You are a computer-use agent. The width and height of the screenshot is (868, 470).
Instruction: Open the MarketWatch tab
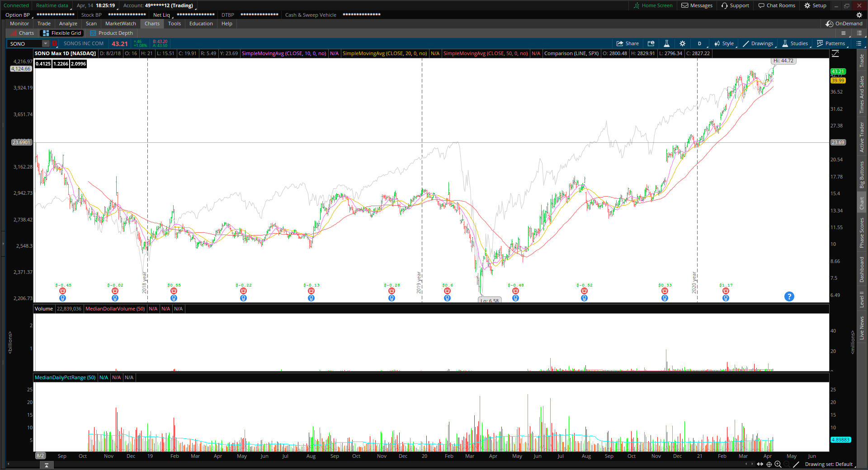coord(121,23)
